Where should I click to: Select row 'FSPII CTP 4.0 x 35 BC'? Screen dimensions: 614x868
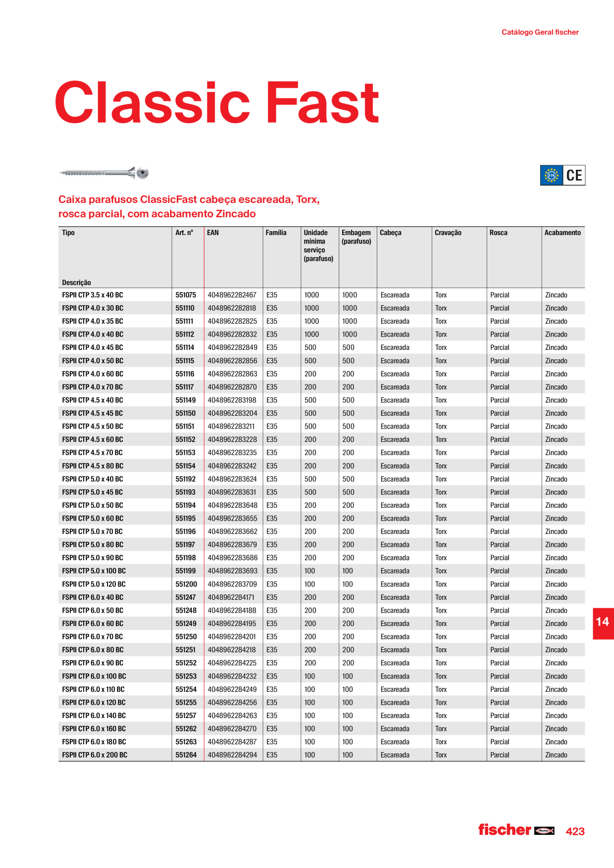(x=321, y=321)
